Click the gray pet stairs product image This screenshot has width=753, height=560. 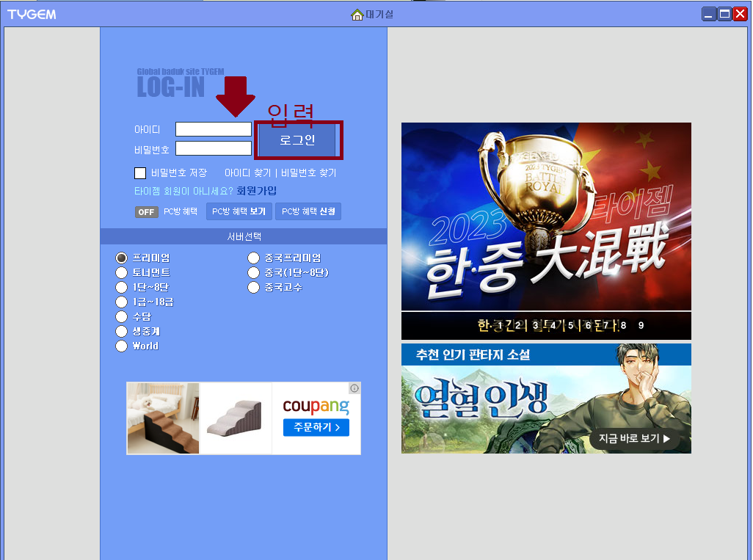click(x=236, y=418)
